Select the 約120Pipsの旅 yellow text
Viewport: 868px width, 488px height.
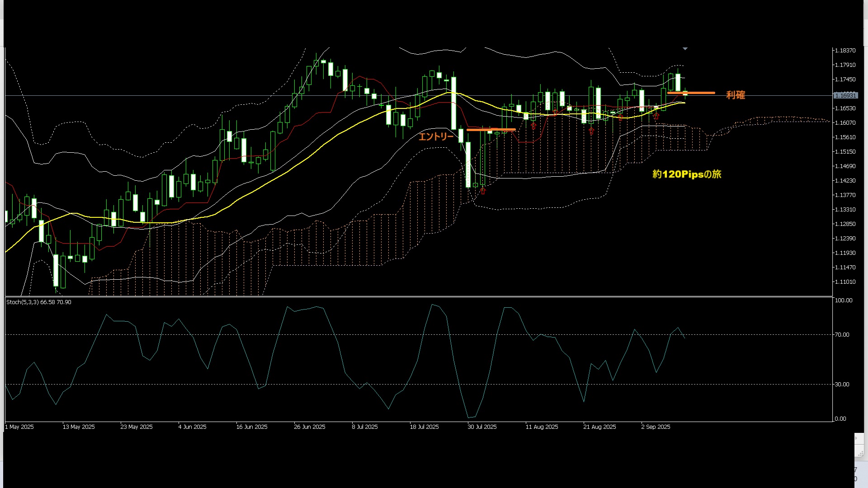click(x=687, y=174)
